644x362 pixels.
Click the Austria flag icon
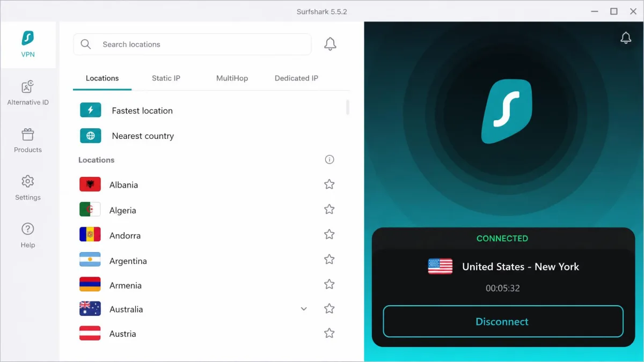click(x=90, y=333)
